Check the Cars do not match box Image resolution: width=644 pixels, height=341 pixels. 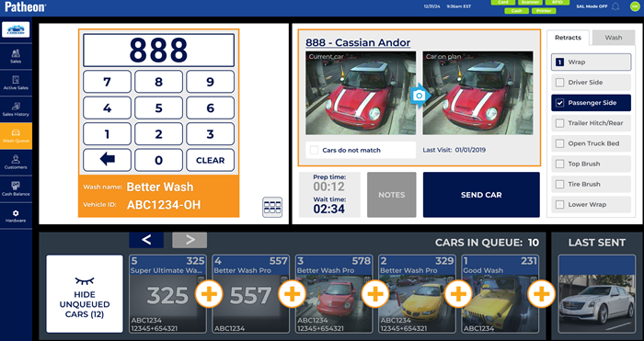point(314,150)
